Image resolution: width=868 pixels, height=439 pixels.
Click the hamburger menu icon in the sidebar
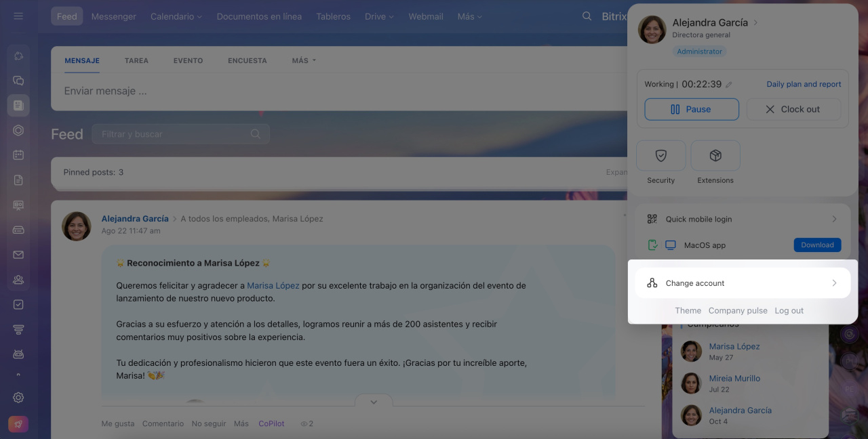point(18,16)
